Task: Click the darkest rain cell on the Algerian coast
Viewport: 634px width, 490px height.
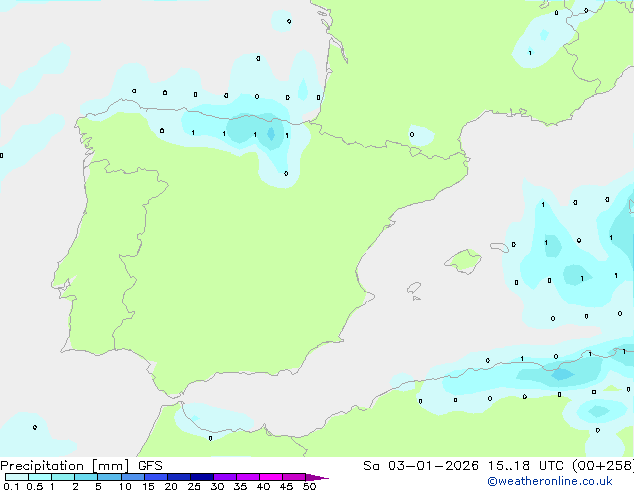Action: tap(562, 374)
